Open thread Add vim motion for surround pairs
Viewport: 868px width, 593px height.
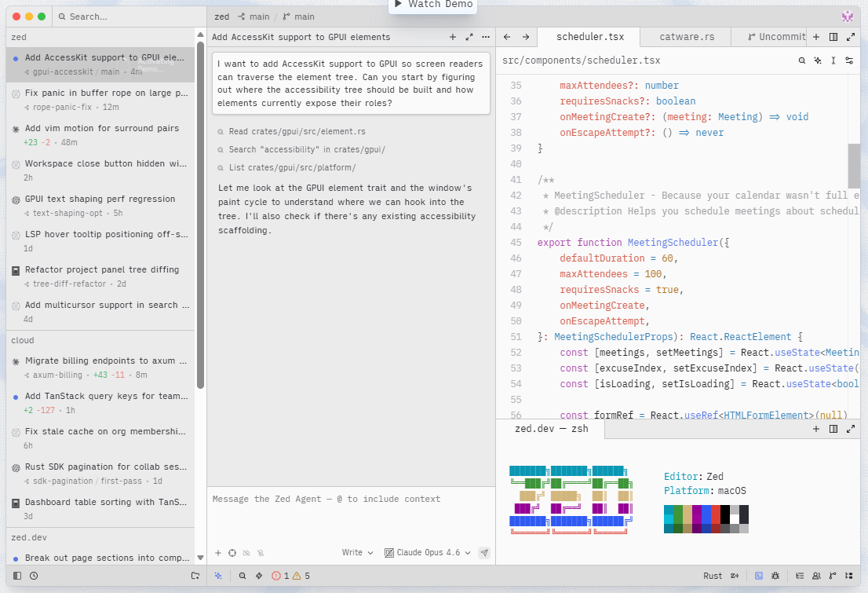(x=100, y=135)
